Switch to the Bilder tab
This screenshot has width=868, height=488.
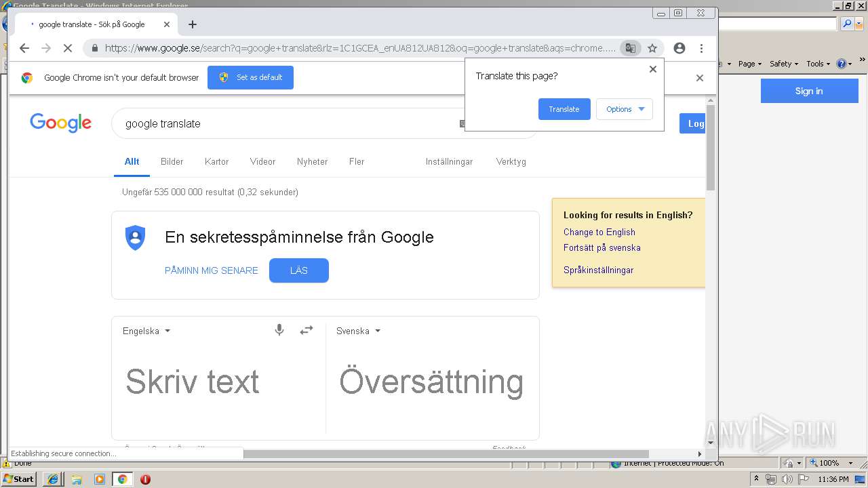(x=172, y=161)
